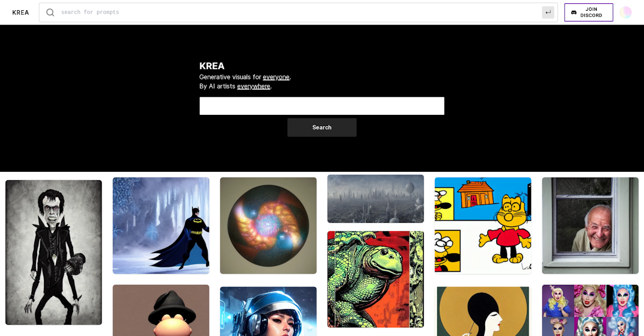Follow the underlined 'everywhere' link
The width and height of the screenshot is (644, 336).
pyautogui.click(x=253, y=86)
